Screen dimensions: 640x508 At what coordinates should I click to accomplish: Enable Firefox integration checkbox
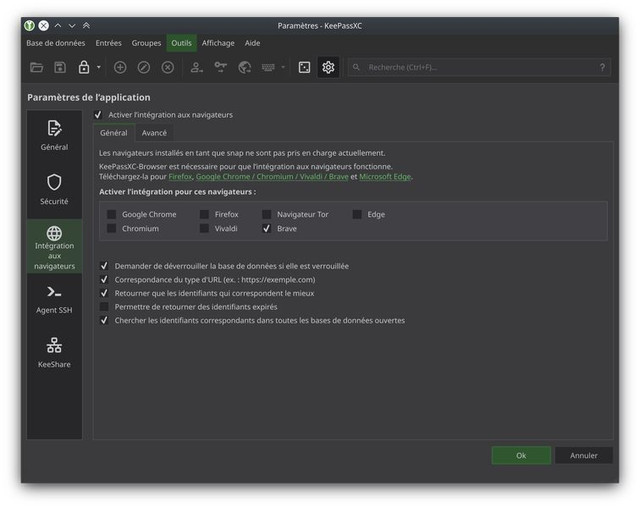pyautogui.click(x=204, y=214)
